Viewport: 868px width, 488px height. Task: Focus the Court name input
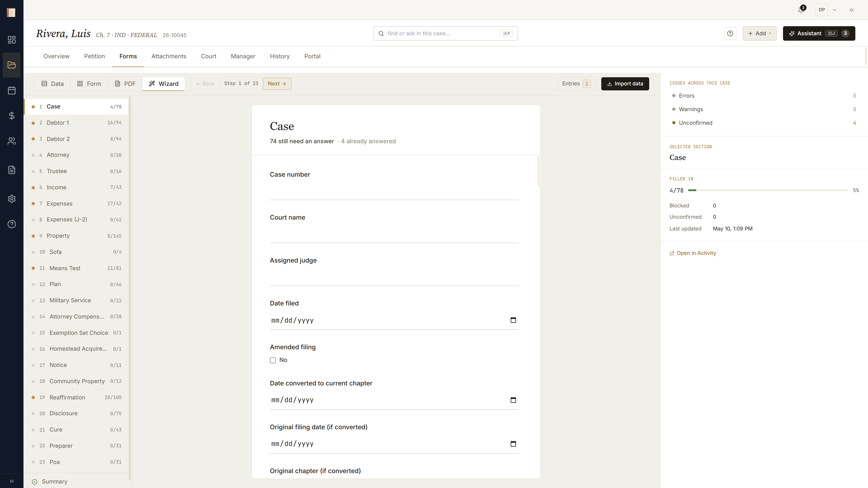(394, 234)
